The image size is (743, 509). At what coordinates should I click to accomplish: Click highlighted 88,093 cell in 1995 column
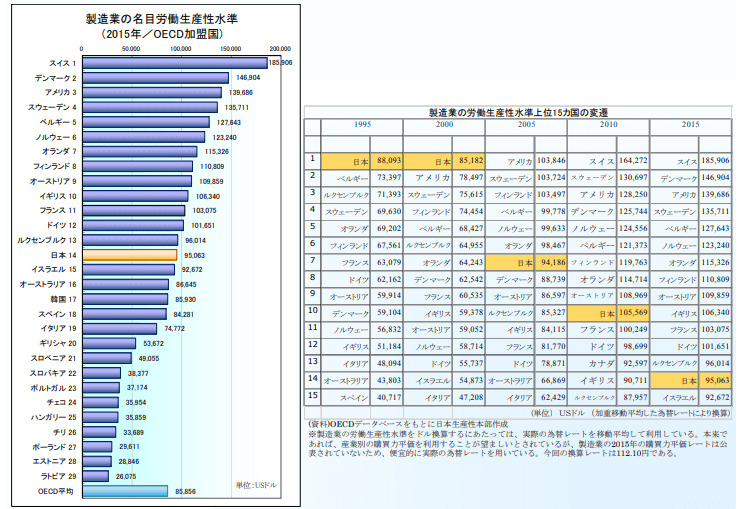[388, 161]
